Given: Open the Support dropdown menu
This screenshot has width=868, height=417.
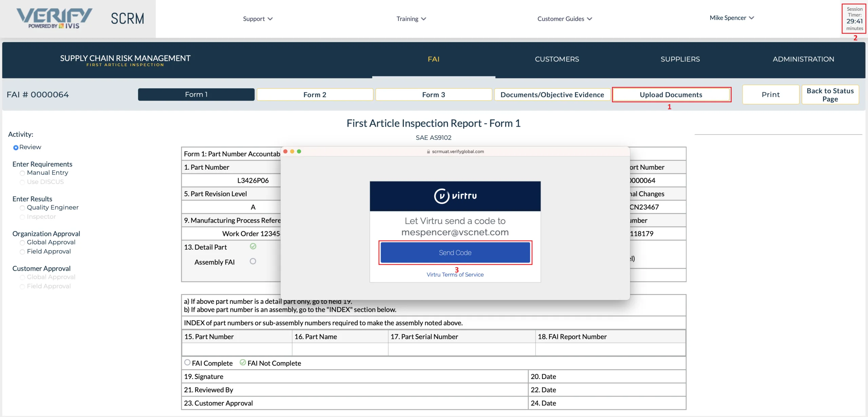Looking at the screenshot, I should coord(258,19).
